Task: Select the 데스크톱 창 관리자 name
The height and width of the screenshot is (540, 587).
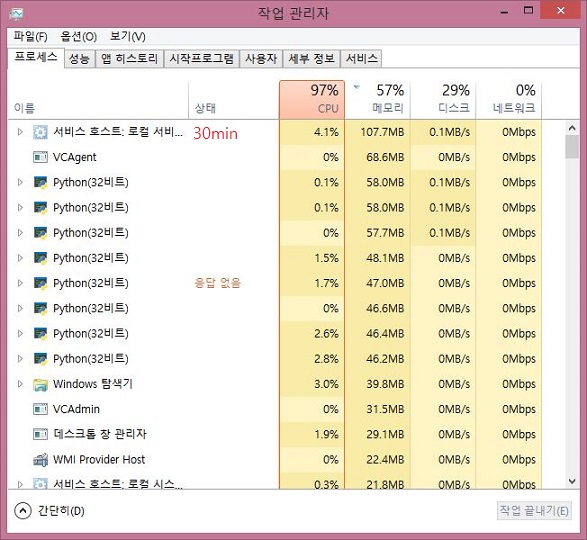Action: coord(100,434)
